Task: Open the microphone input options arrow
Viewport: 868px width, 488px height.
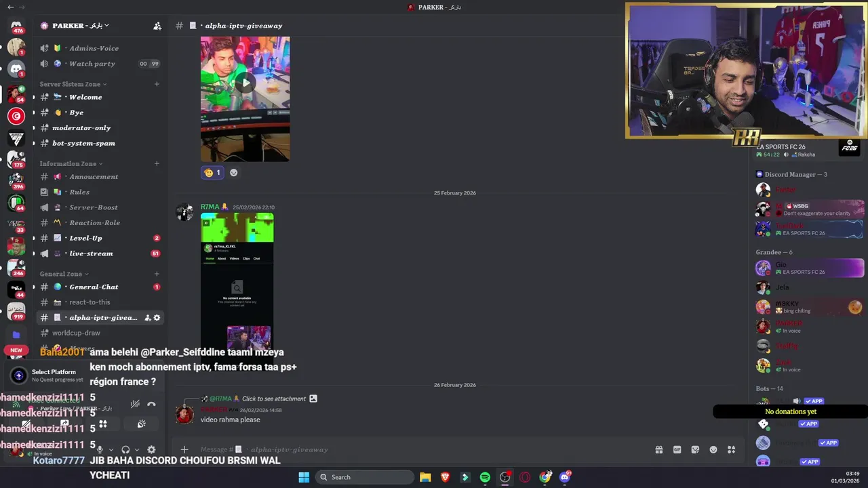Action: point(111,449)
